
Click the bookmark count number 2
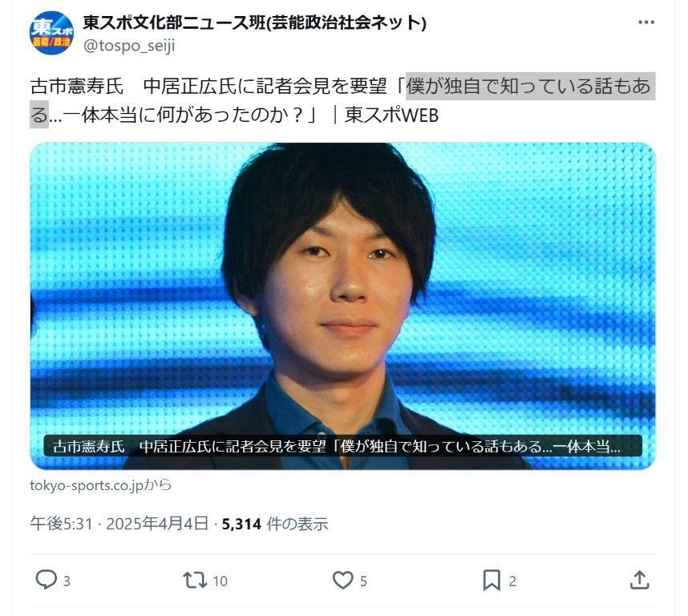coord(512,582)
